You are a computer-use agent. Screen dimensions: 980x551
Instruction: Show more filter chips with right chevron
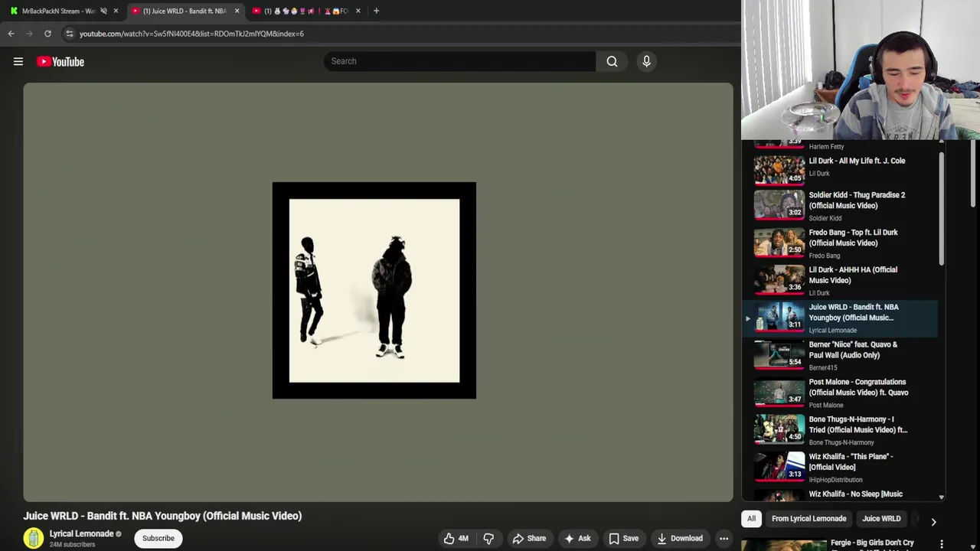933,521
